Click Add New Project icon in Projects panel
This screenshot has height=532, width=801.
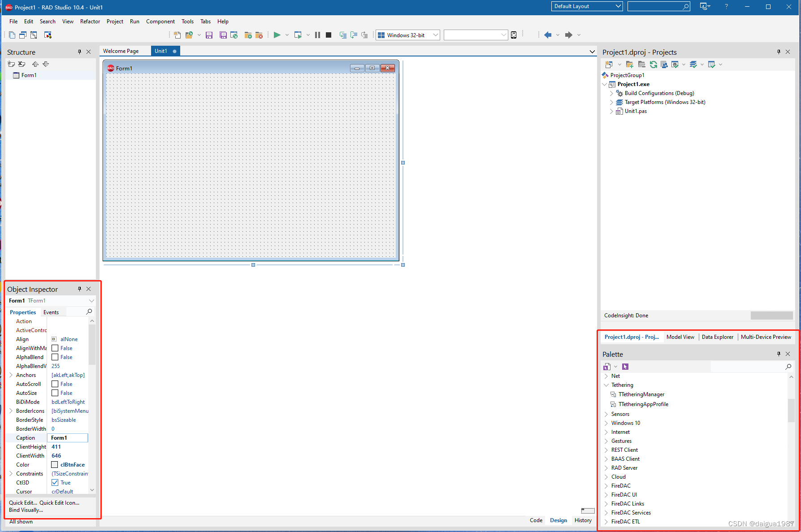(609, 65)
